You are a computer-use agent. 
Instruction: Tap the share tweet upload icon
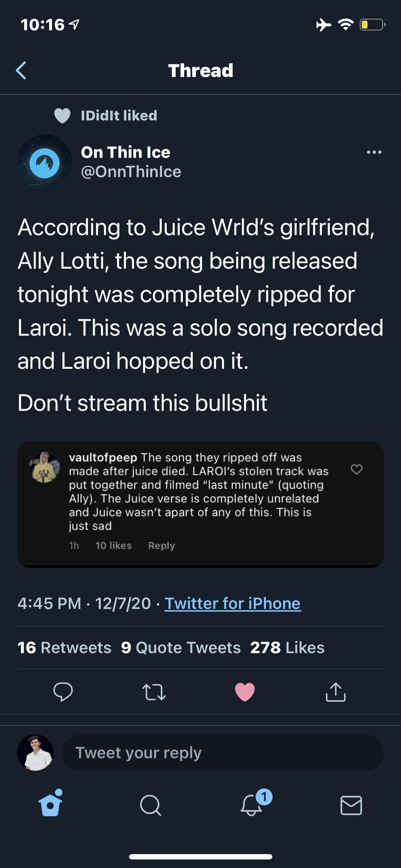[x=336, y=692]
